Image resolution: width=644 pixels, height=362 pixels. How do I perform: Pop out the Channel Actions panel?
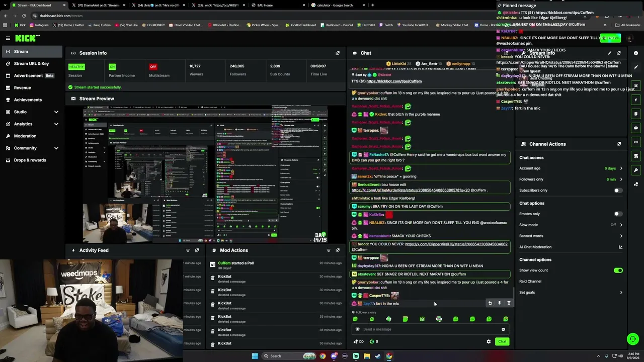click(619, 144)
